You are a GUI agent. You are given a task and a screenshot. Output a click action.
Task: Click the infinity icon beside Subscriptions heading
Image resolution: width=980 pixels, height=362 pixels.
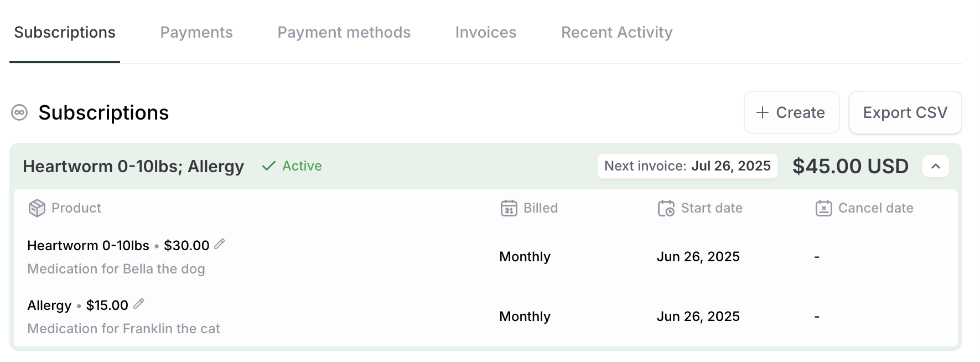19,112
